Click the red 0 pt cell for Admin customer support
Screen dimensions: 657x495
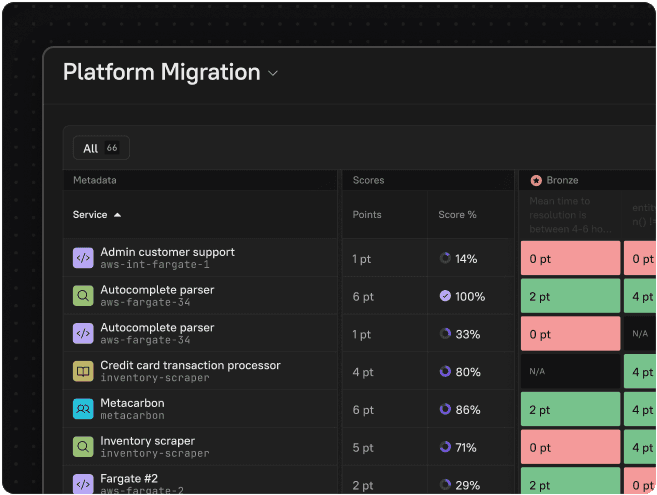tap(569, 259)
